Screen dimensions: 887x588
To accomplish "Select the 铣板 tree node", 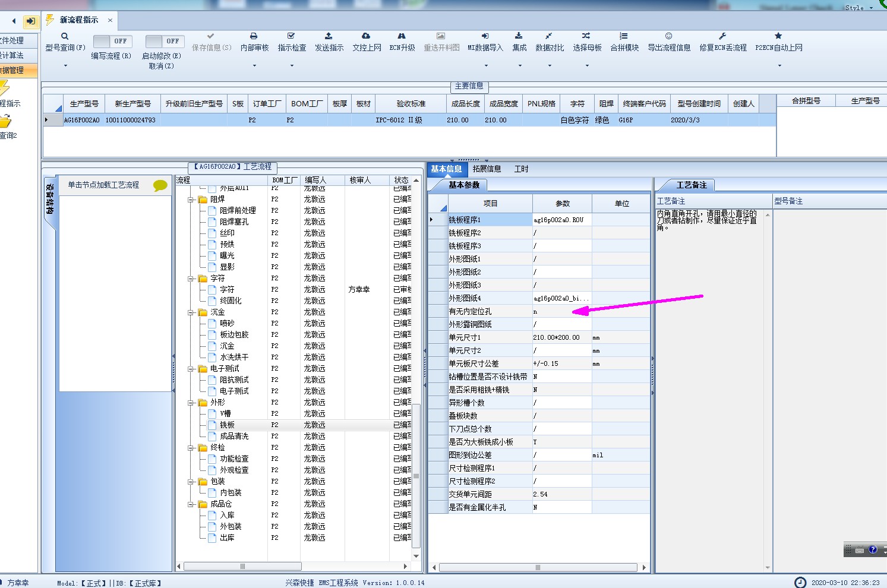I will [227, 425].
